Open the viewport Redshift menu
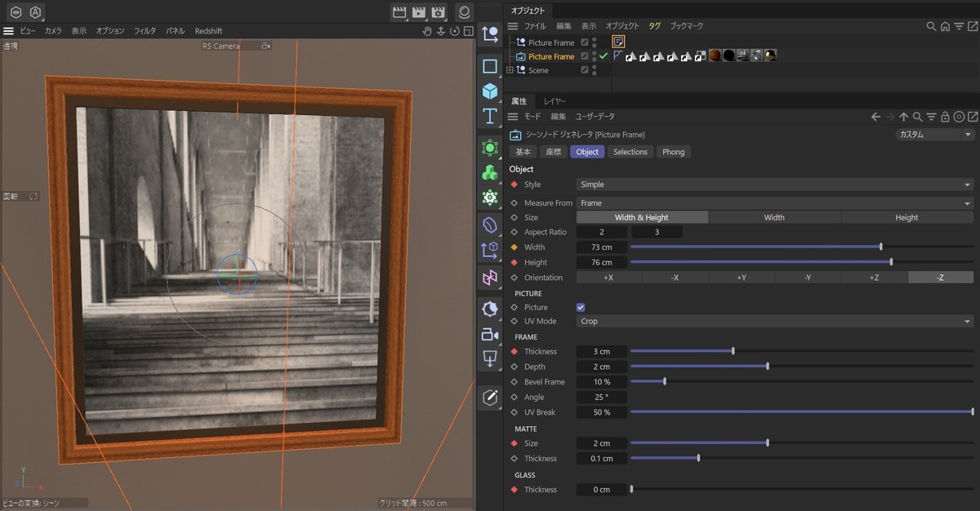 pyautogui.click(x=208, y=31)
